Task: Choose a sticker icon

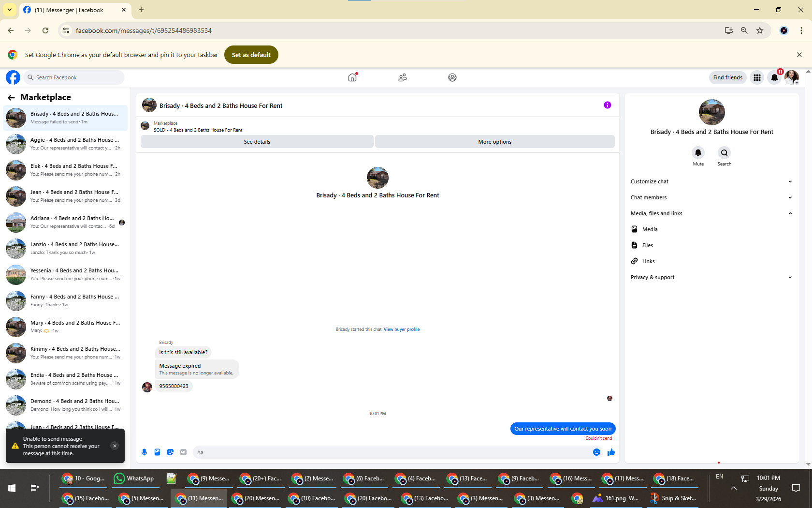Action: tap(170, 452)
